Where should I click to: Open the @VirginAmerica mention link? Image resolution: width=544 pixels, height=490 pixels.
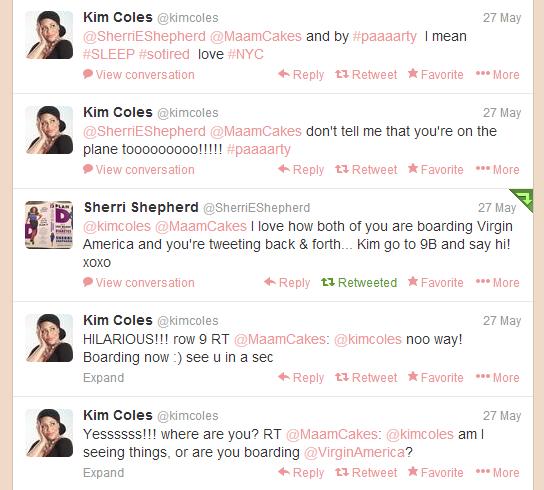coord(354,453)
